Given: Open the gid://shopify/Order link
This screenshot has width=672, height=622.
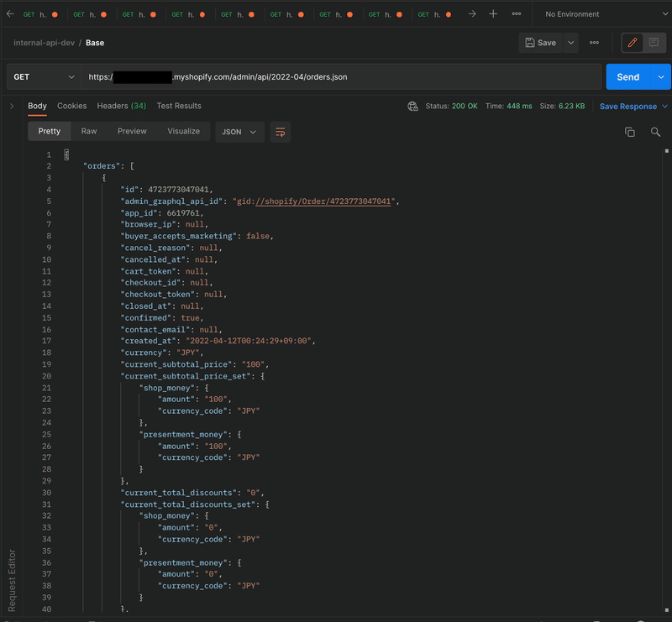Looking at the screenshot, I should 323,201.
